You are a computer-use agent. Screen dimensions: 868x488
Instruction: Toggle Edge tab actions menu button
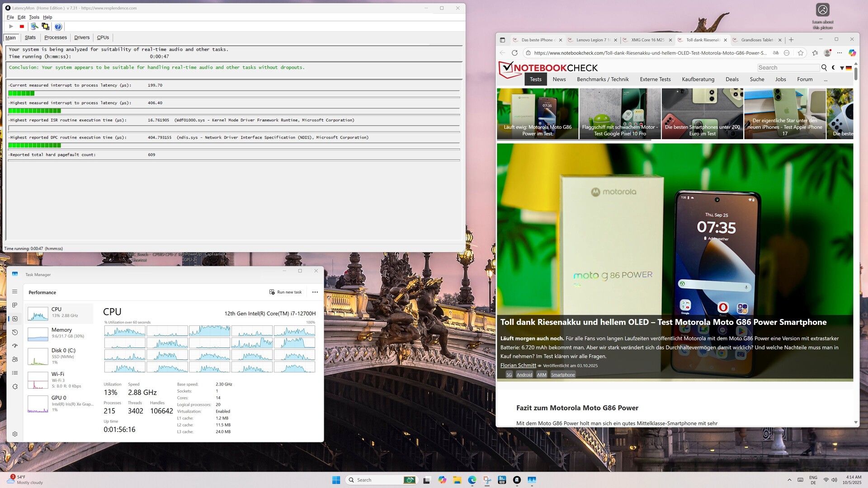tap(502, 40)
